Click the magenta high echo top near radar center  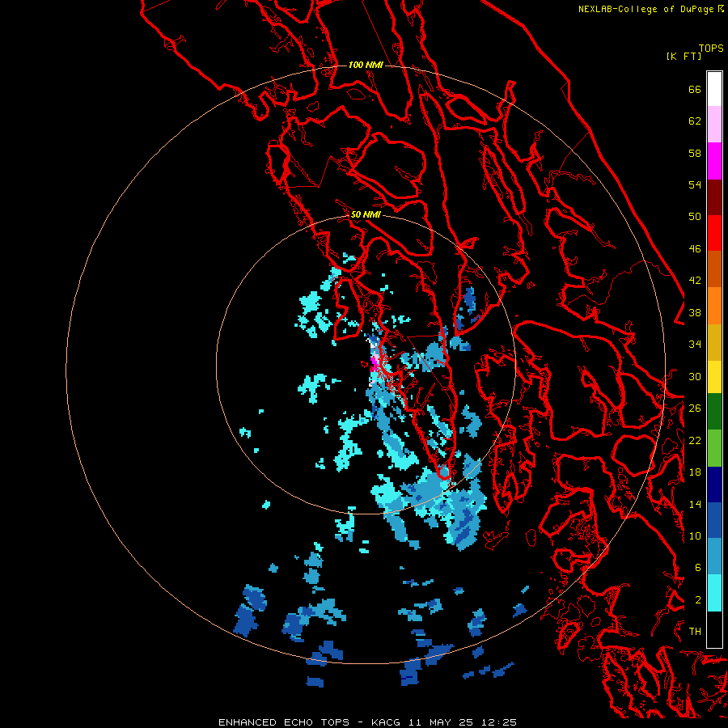tap(375, 362)
